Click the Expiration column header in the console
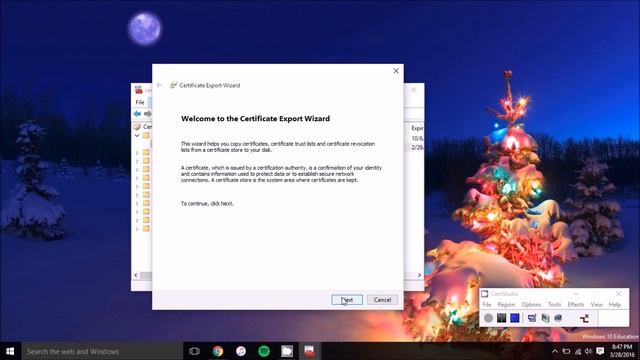 pos(417,128)
